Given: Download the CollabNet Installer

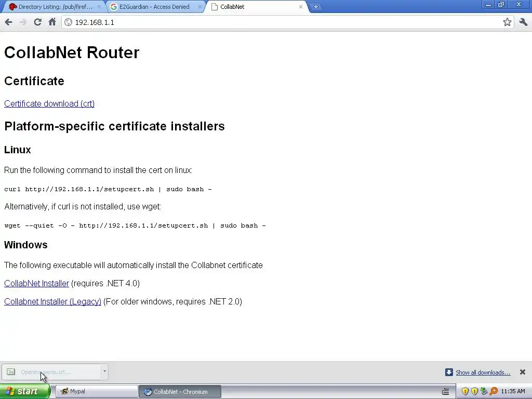Looking at the screenshot, I should point(37,283).
